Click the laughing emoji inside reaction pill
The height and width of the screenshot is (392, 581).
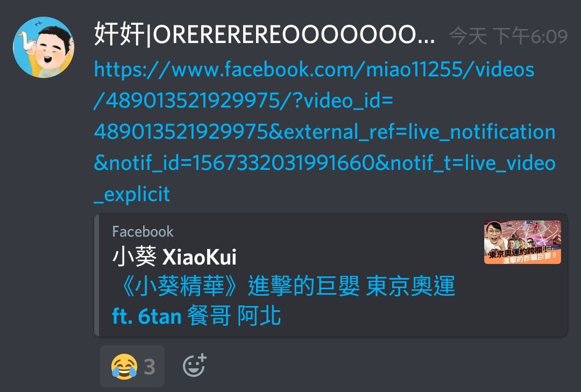[x=124, y=367]
